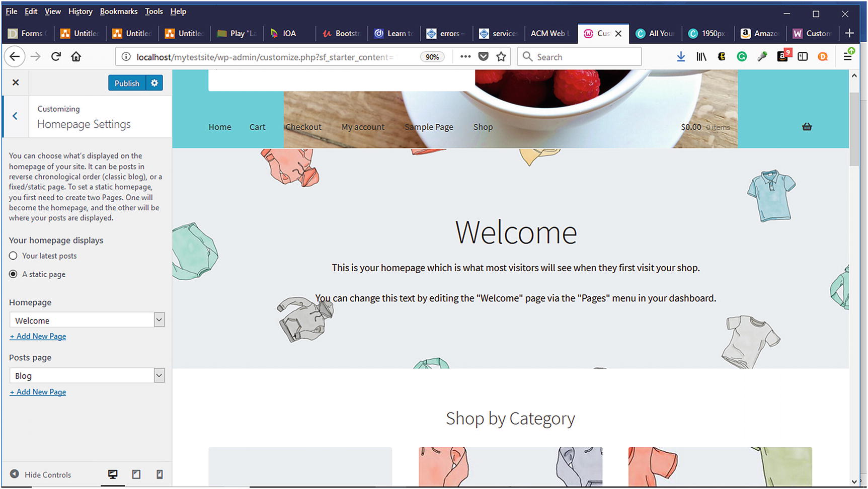Open the Bookmarks menu
This screenshot has width=868, height=489.
(x=119, y=11)
